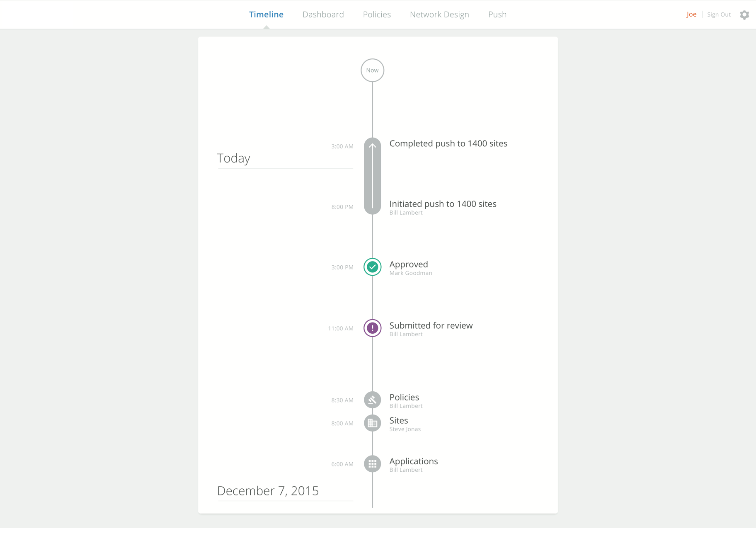The width and height of the screenshot is (756, 548).
Task: Click the purple Submitted for review icon
Action: (372, 328)
